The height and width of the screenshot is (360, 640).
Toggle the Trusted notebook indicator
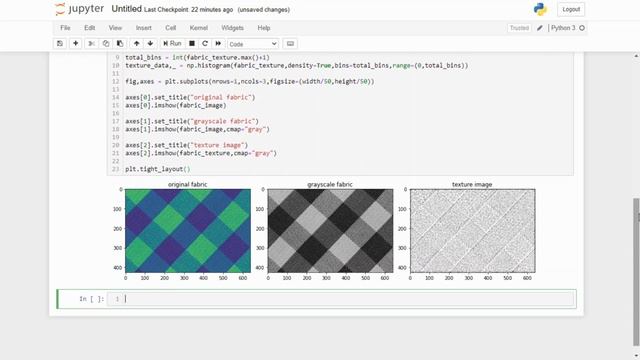point(519,28)
